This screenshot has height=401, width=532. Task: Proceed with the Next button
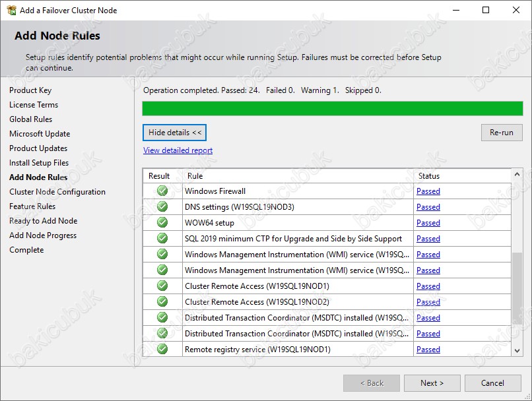[432, 383]
